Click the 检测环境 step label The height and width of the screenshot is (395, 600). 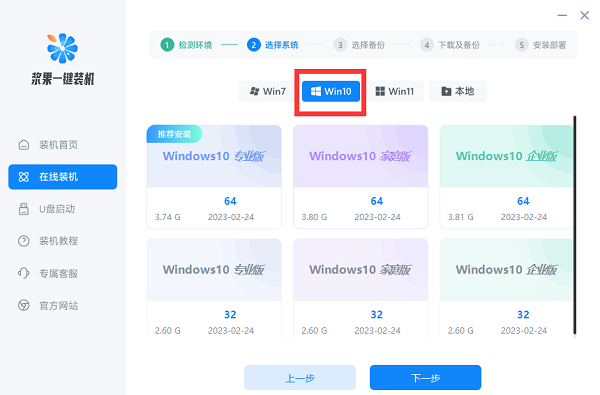tap(195, 45)
